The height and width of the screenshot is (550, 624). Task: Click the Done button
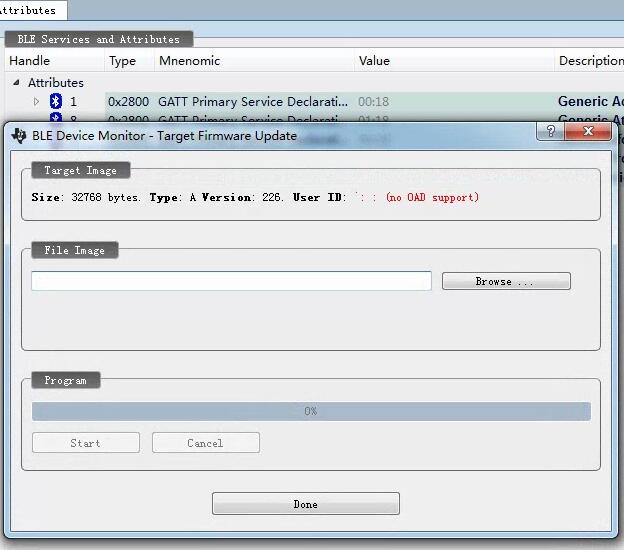coord(306,503)
